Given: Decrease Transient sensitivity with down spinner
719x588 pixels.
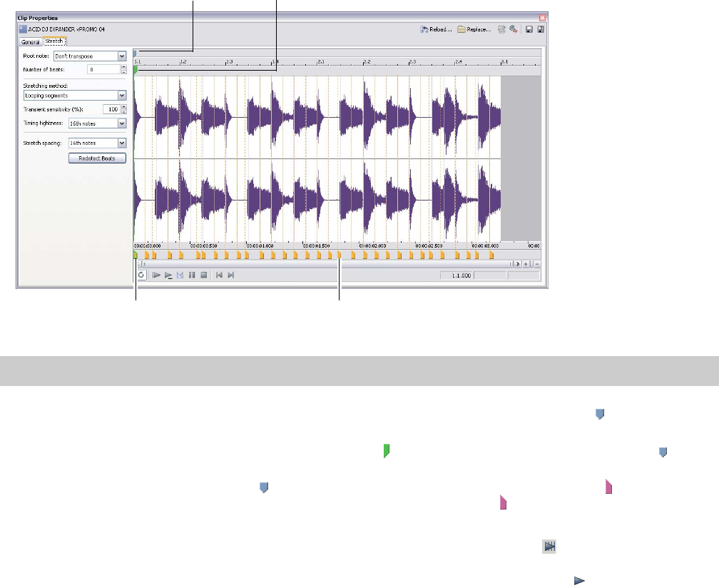Looking at the screenshot, I should tap(124, 111).
